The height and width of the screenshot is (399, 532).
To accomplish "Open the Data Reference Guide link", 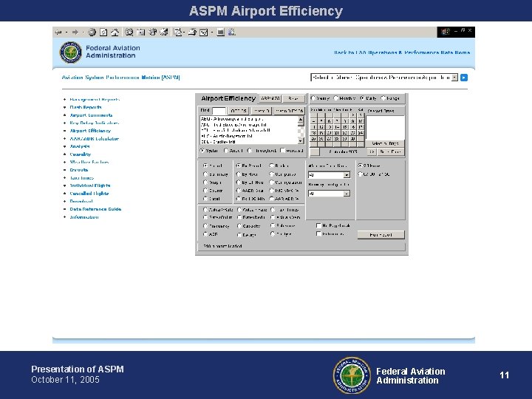I will (95, 209).
